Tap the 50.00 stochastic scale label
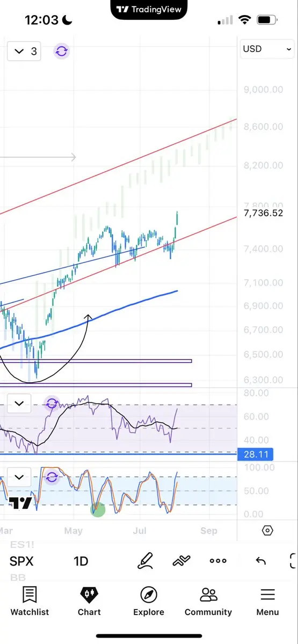 point(256,491)
